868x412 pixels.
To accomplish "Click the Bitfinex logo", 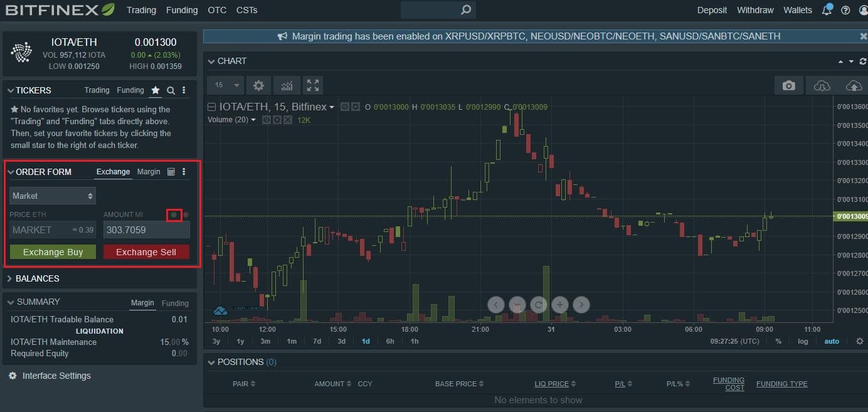I will [60, 10].
